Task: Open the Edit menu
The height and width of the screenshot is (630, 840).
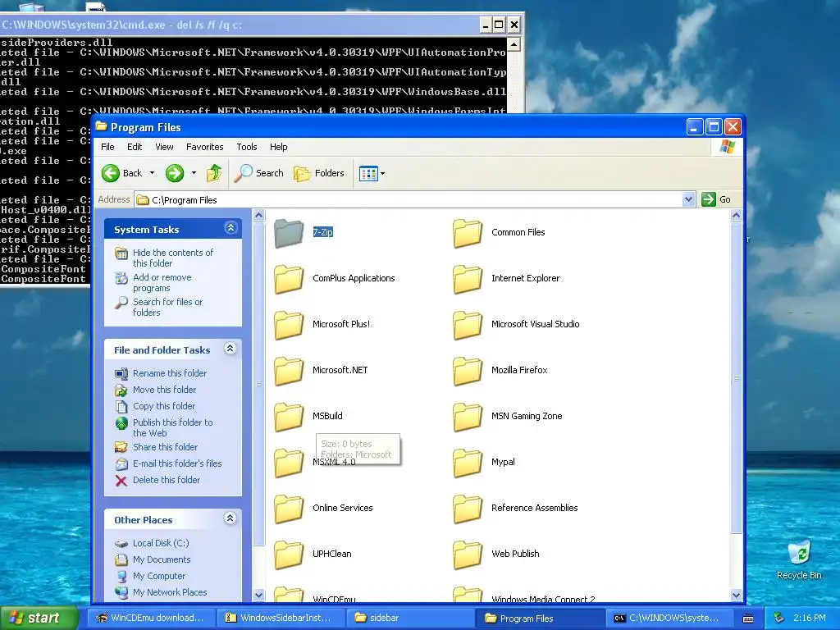Action: (x=135, y=147)
